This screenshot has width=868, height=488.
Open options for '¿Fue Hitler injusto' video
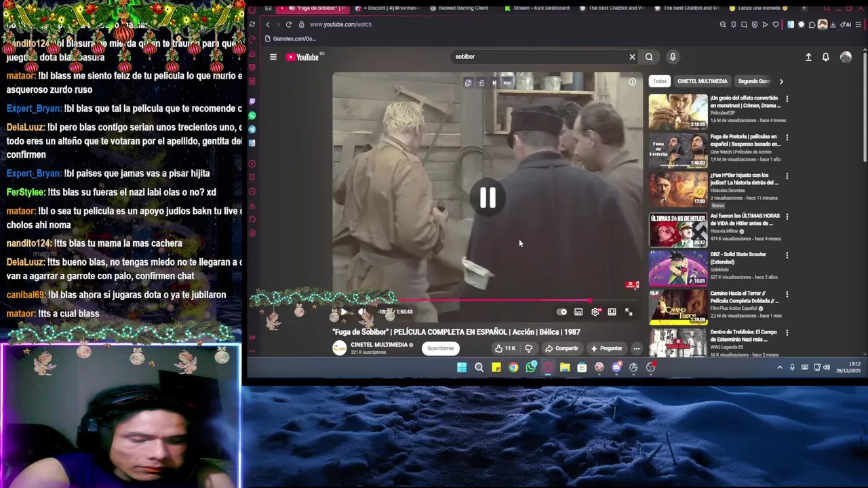tap(787, 176)
